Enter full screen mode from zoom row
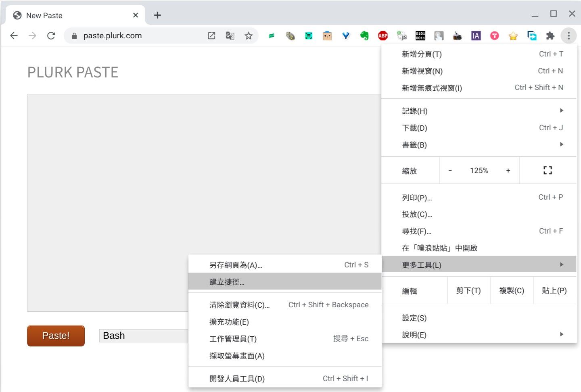581x392 pixels. pos(548,171)
